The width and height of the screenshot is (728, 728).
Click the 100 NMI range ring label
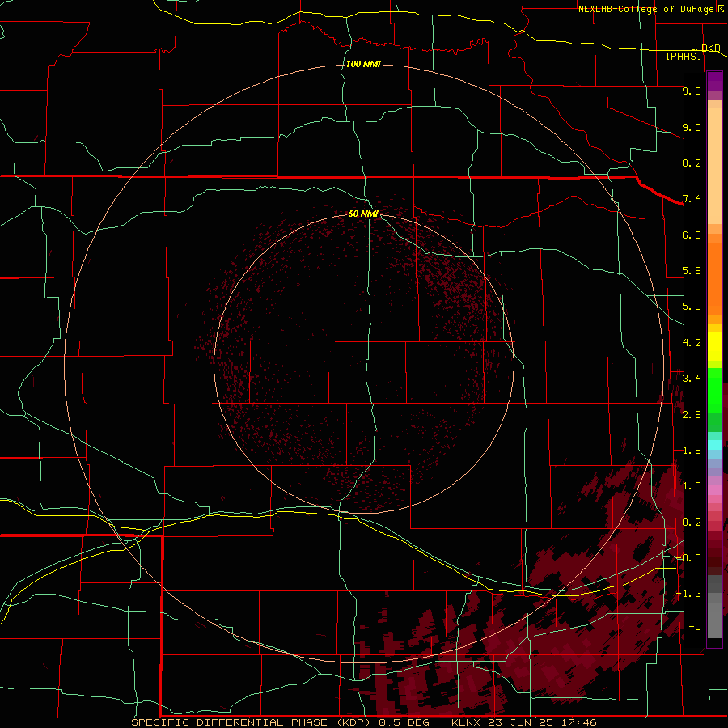tap(363, 64)
